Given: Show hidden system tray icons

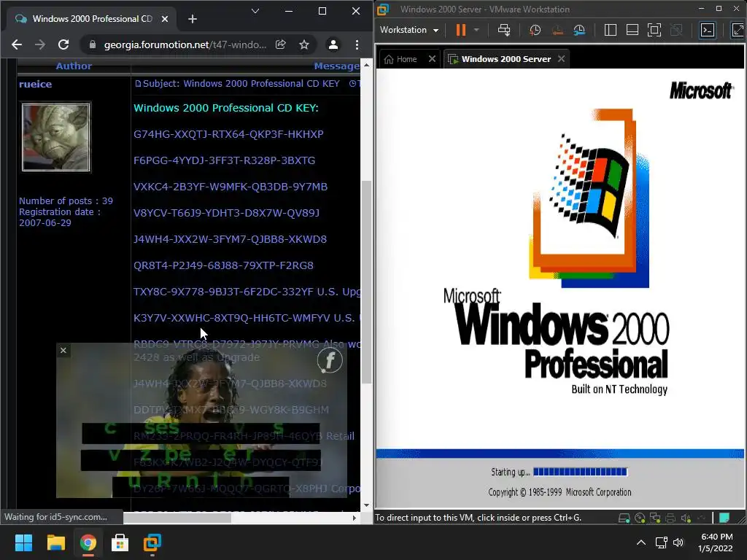Looking at the screenshot, I should pyautogui.click(x=641, y=542).
